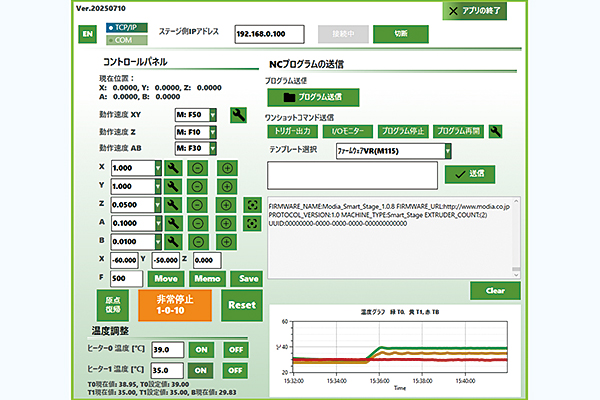Image resolution: width=600 pixels, height=400 pixels.
Task: Switch language with EN button
Action: (88, 34)
